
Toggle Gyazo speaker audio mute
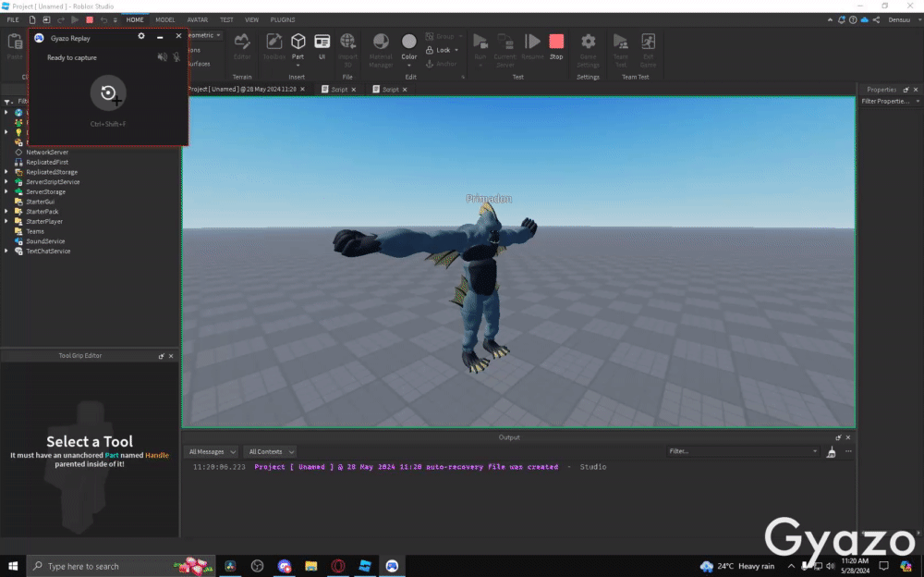162,57
